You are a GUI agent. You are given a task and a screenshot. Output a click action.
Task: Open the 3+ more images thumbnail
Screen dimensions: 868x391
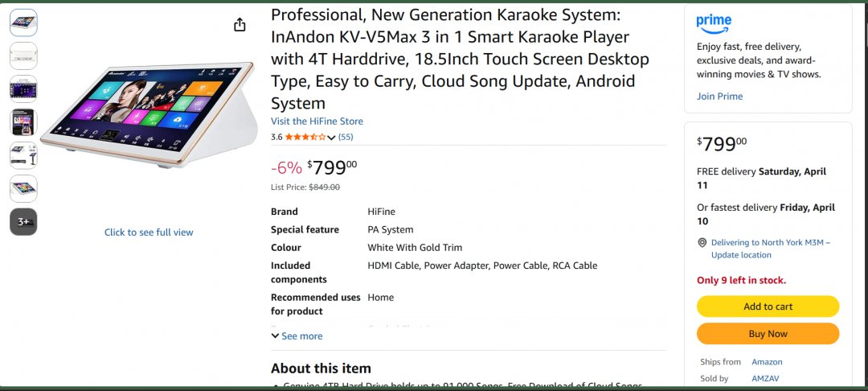23,221
